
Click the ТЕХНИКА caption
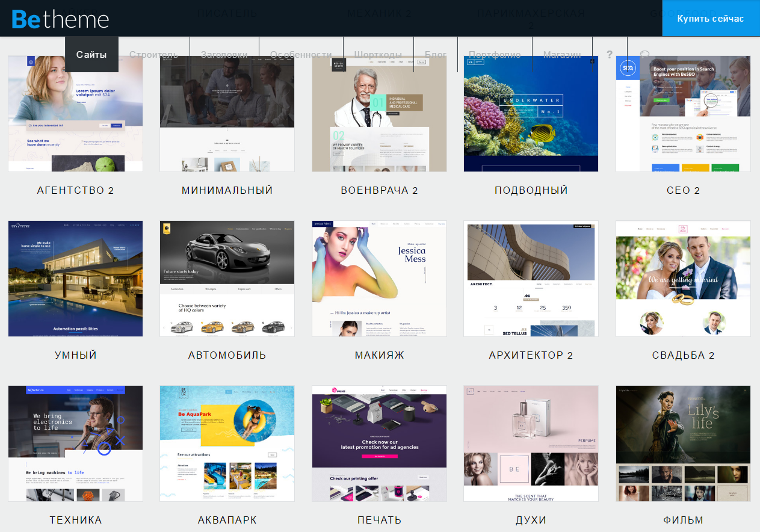(x=76, y=520)
